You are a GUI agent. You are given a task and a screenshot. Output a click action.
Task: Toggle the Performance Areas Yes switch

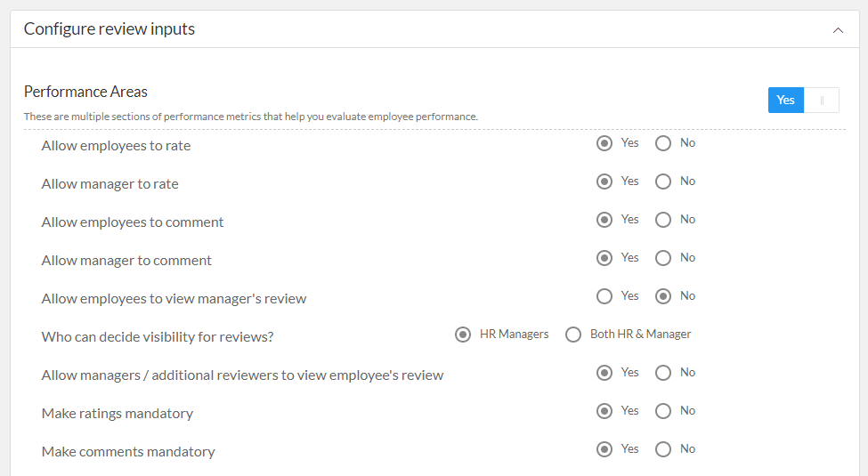pyautogui.click(x=803, y=101)
